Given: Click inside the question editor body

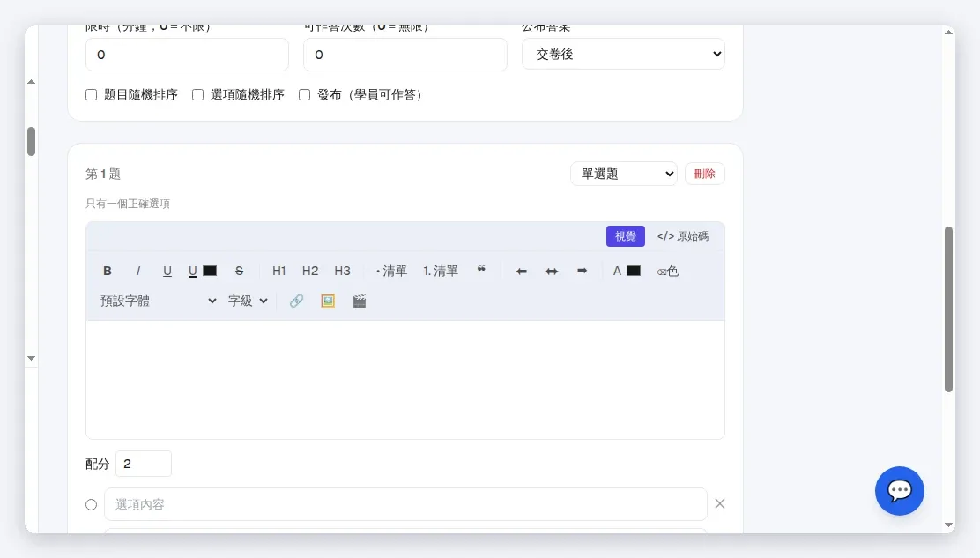Looking at the screenshot, I should click(405, 379).
